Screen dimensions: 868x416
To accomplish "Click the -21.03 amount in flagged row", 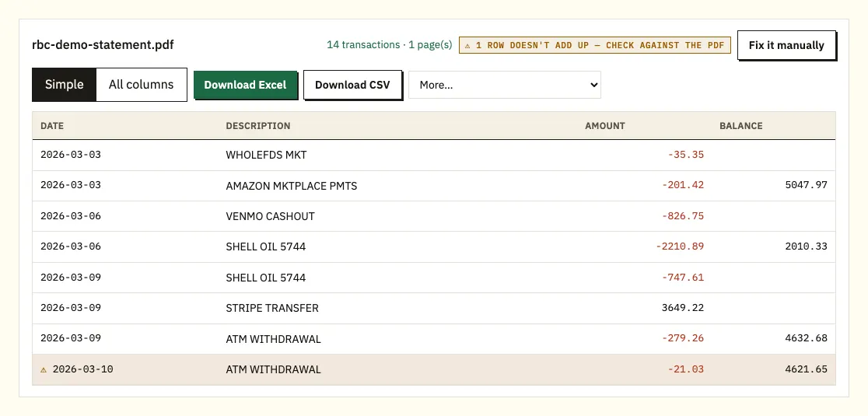I will tap(686, 369).
